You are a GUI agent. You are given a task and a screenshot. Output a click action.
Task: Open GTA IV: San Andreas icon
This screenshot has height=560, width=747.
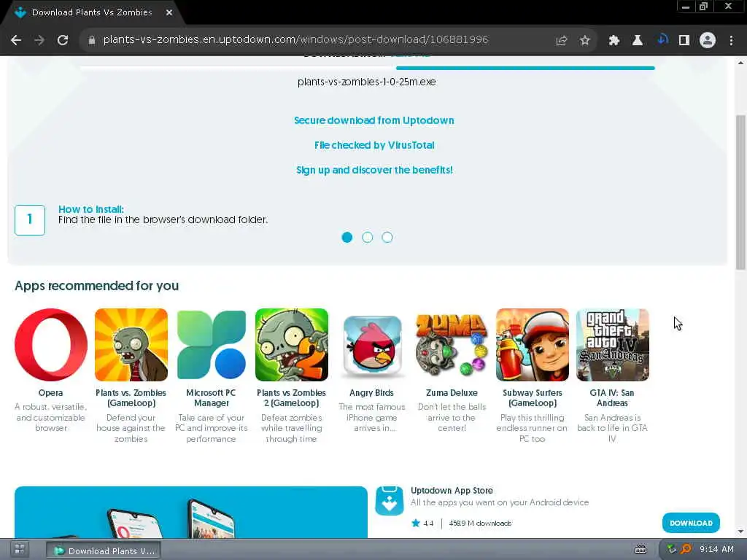(x=612, y=345)
